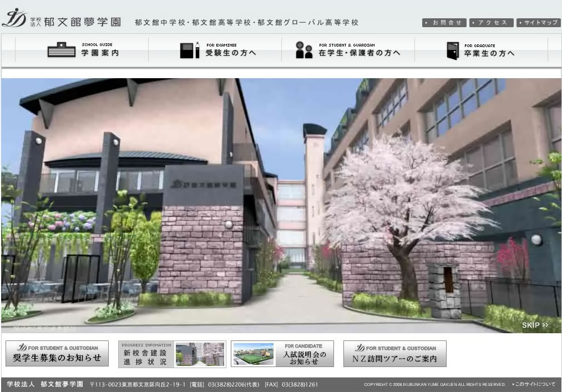Select 在学生・保護者の方へ navigation item
562x392 pixels.
click(x=359, y=53)
